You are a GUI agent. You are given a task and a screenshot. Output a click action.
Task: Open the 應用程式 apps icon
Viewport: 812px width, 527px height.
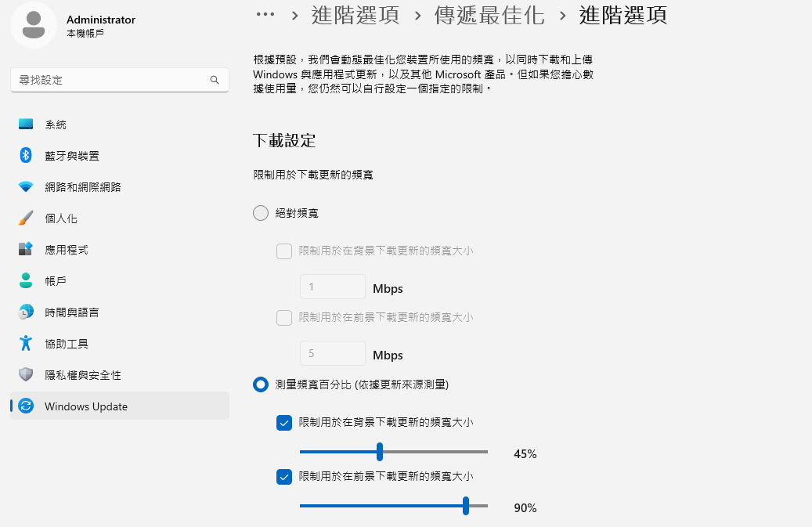click(25, 249)
